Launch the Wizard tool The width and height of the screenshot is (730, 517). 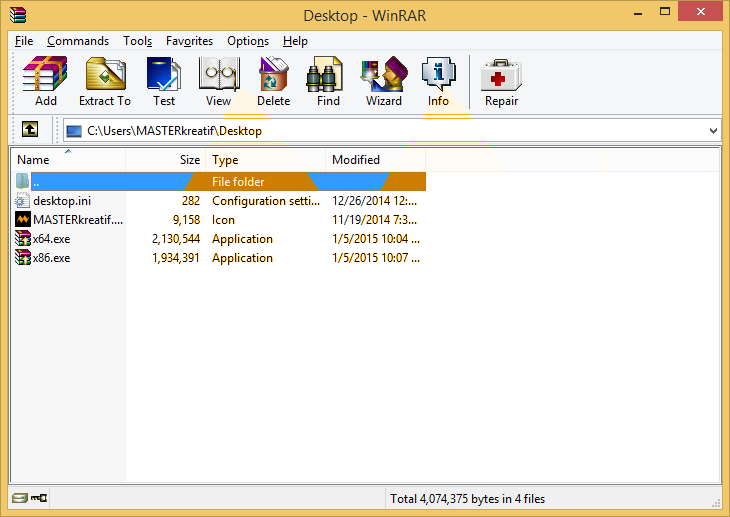point(384,81)
